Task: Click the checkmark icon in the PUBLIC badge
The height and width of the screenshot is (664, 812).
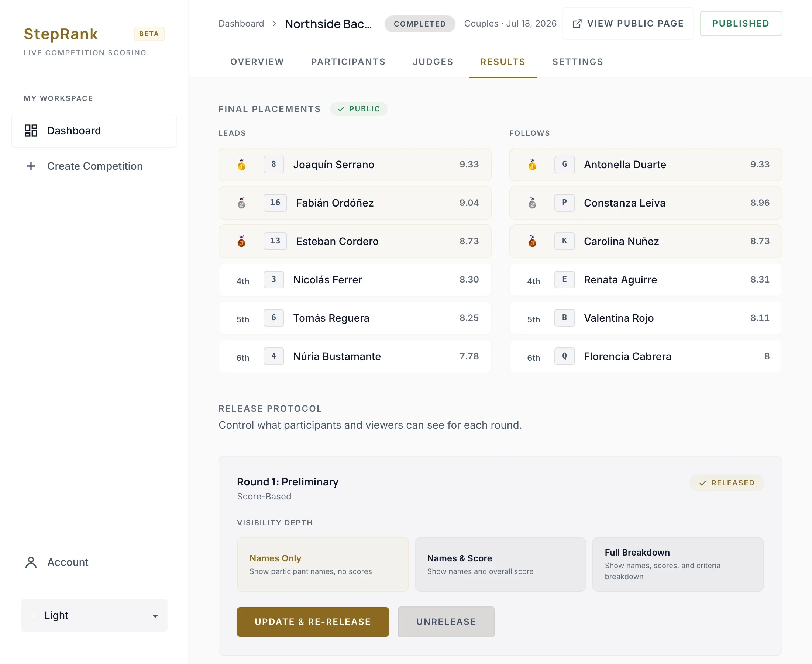Action: [x=341, y=109]
